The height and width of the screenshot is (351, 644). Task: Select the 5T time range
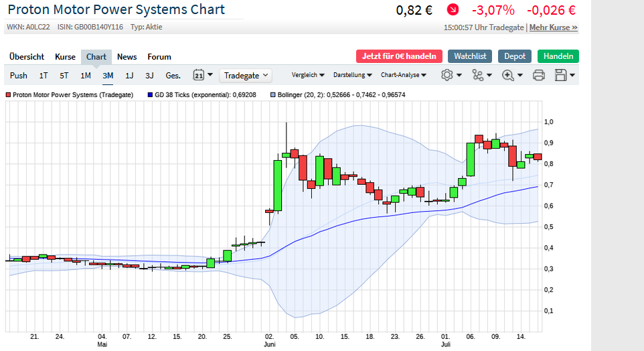click(x=64, y=76)
